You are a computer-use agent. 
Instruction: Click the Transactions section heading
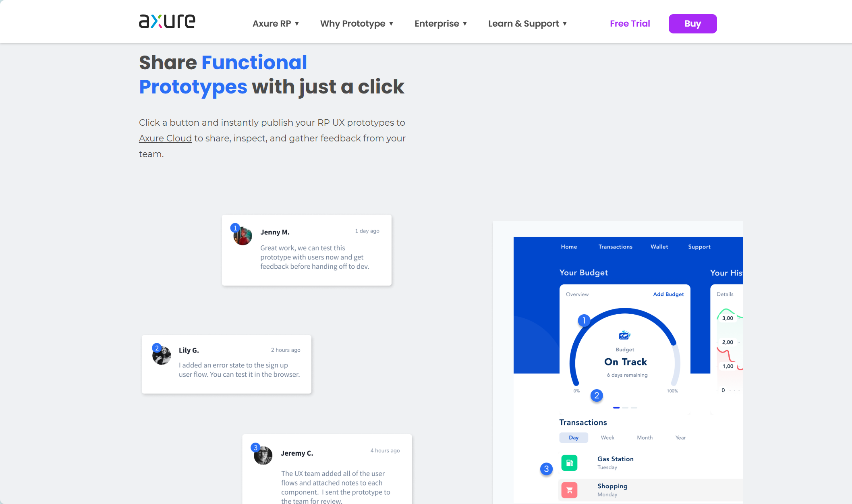click(583, 422)
